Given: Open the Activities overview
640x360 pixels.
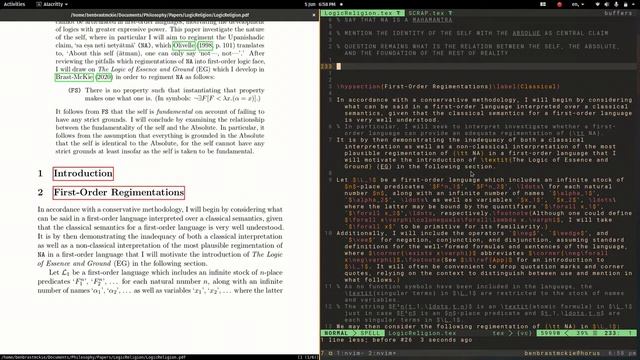Looking at the screenshot, I should [14, 4].
